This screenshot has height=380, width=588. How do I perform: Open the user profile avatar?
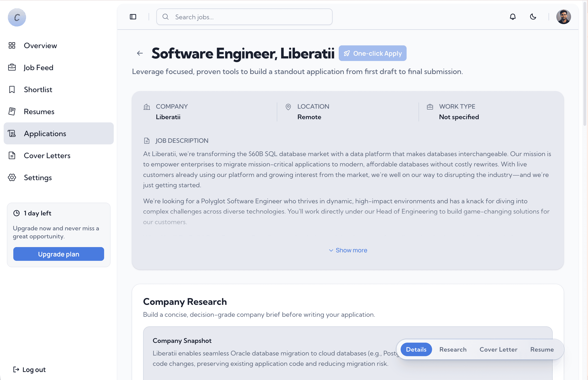click(x=563, y=17)
